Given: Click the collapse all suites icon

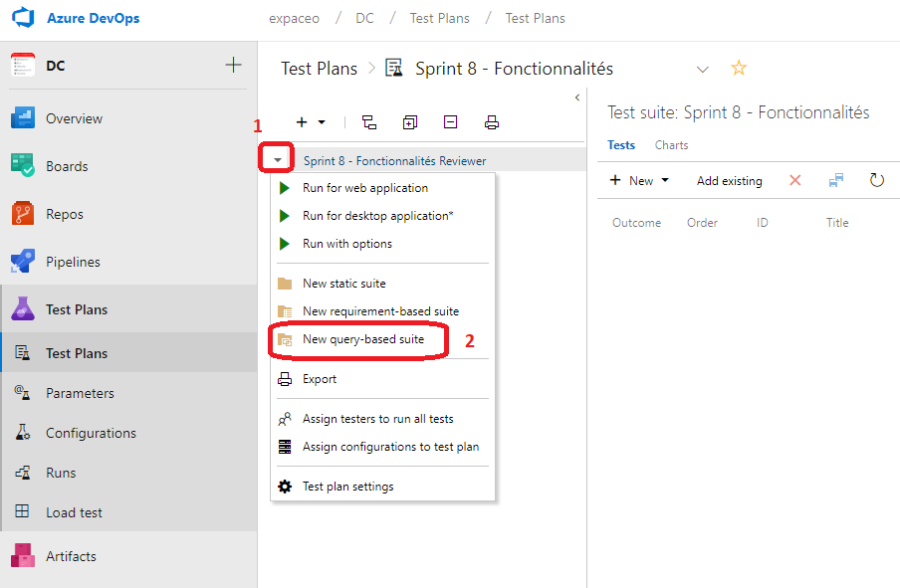Looking at the screenshot, I should click(x=451, y=122).
